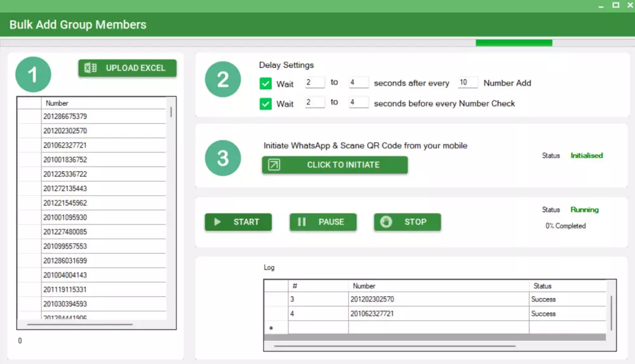The height and width of the screenshot is (364, 635).
Task: Select number 201030394593 row
Action: [104, 304]
